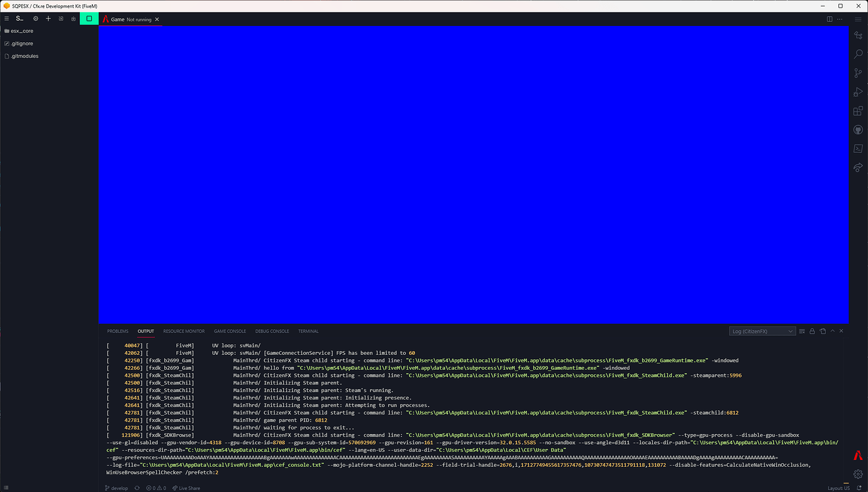Click the GitHub icon in the activity bar

click(858, 130)
